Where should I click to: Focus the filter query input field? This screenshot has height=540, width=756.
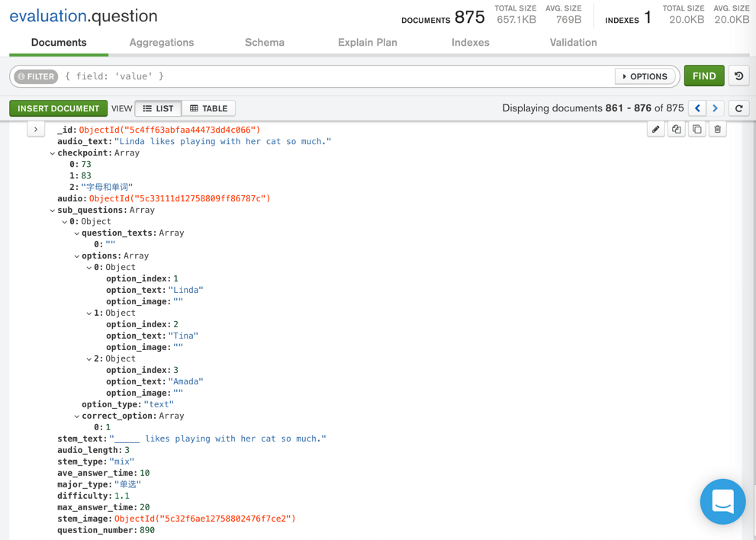[x=336, y=76]
